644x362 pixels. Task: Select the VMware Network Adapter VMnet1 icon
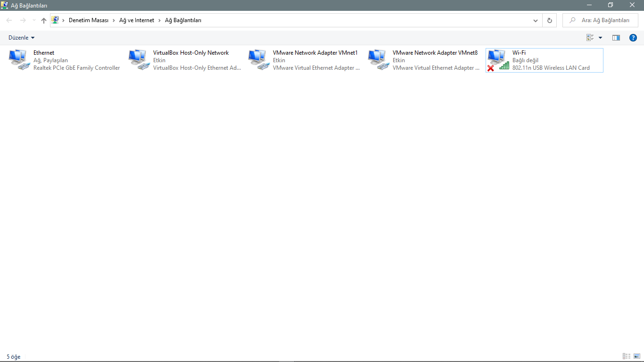259,60
